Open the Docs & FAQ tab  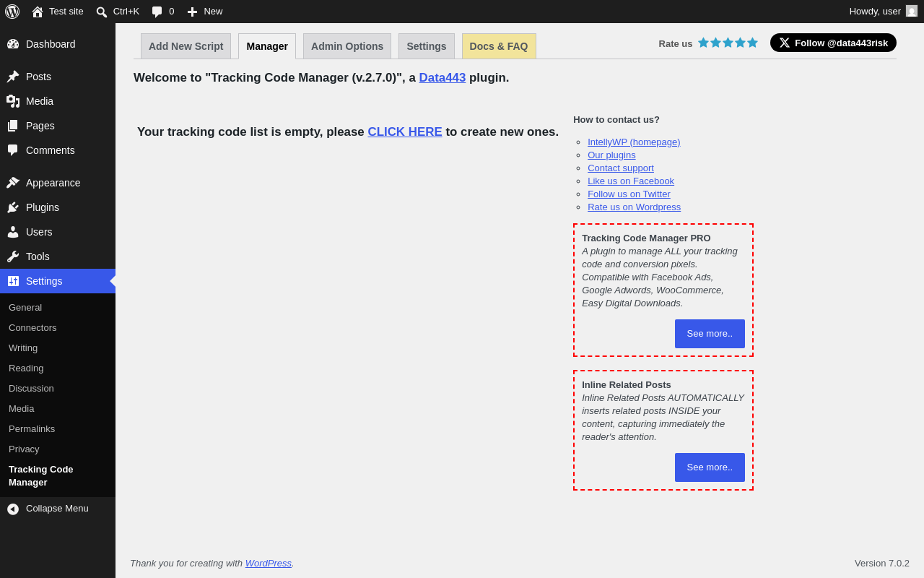coord(499,46)
